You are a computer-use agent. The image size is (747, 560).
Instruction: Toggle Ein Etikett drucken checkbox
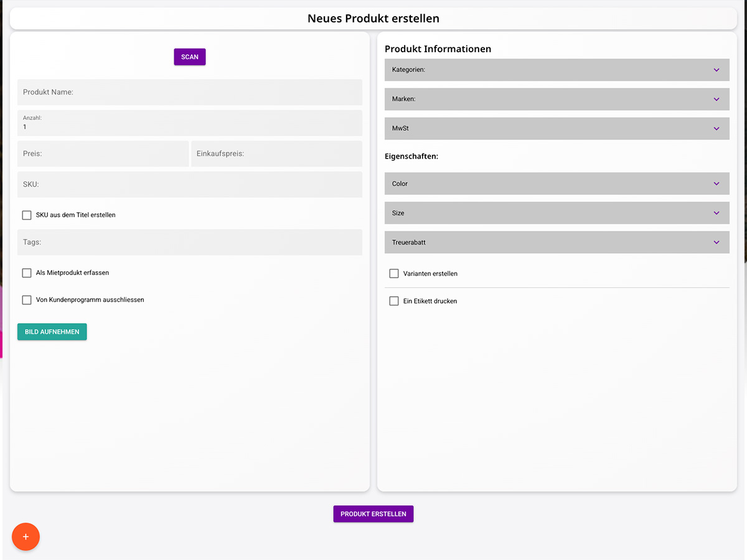pyautogui.click(x=394, y=301)
